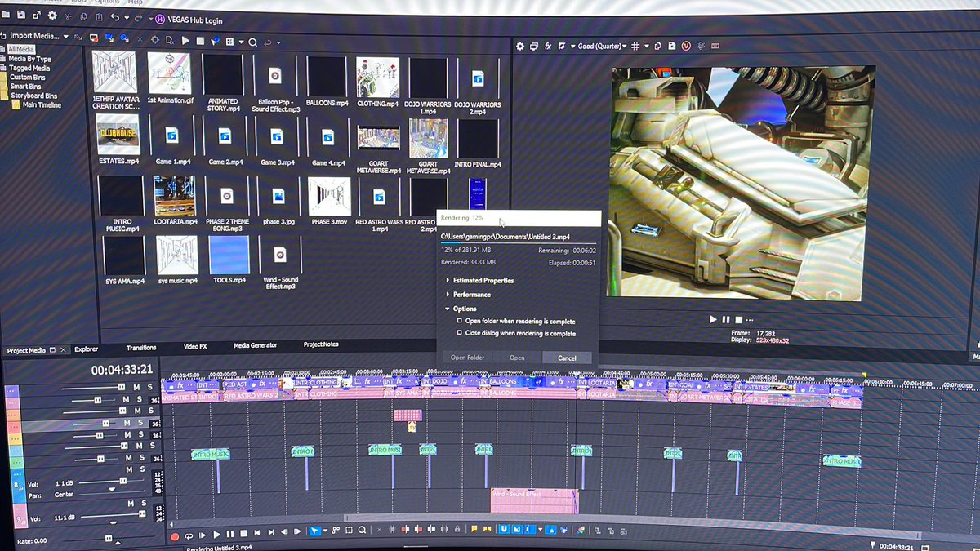Image resolution: width=980 pixels, height=551 pixels.
Task: Solo the first timeline track
Action: pos(149,386)
